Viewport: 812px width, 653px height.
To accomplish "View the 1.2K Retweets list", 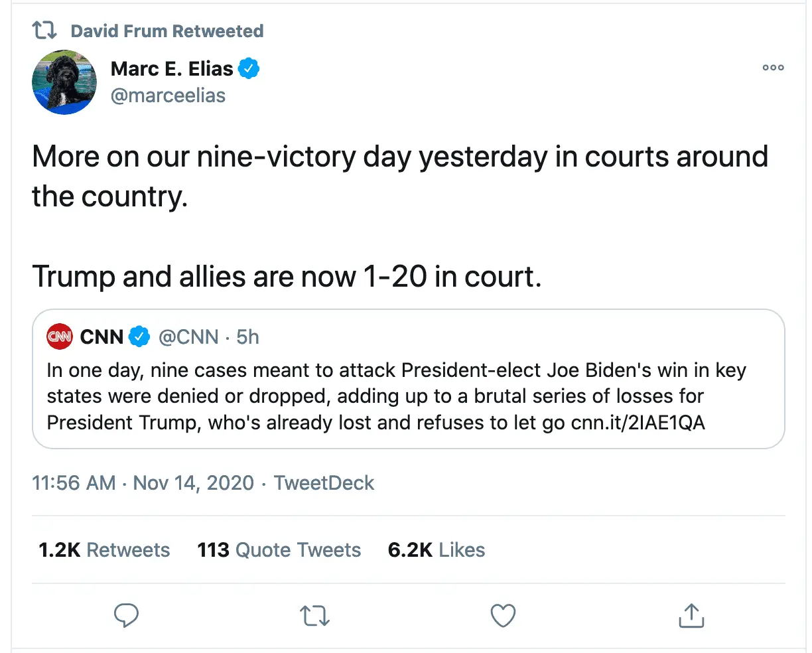I will point(104,550).
